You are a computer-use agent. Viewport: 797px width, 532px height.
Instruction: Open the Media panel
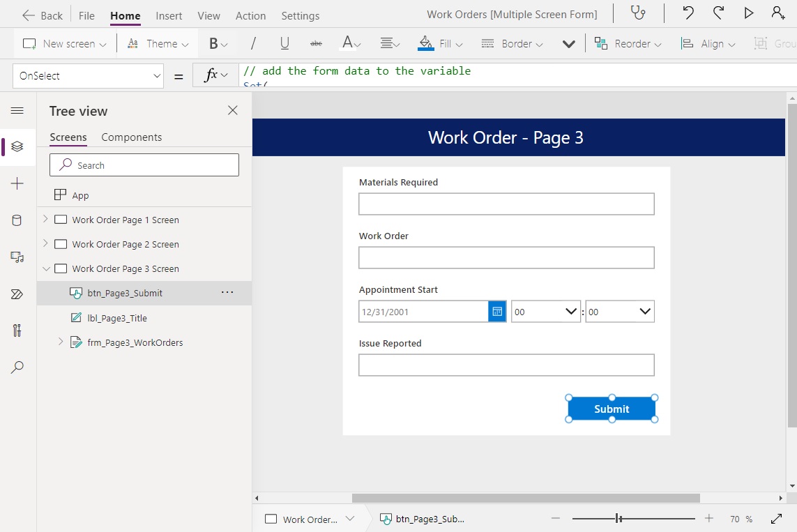(x=17, y=257)
